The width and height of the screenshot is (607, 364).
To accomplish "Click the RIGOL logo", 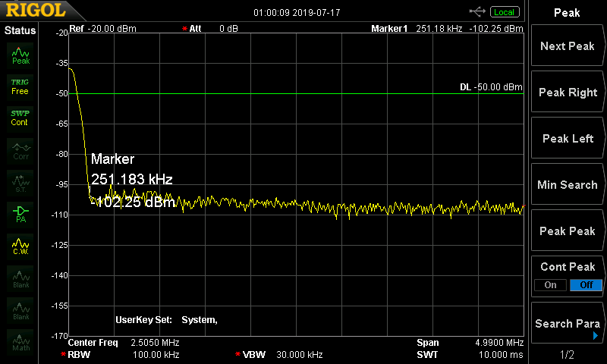I will (36, 10).
